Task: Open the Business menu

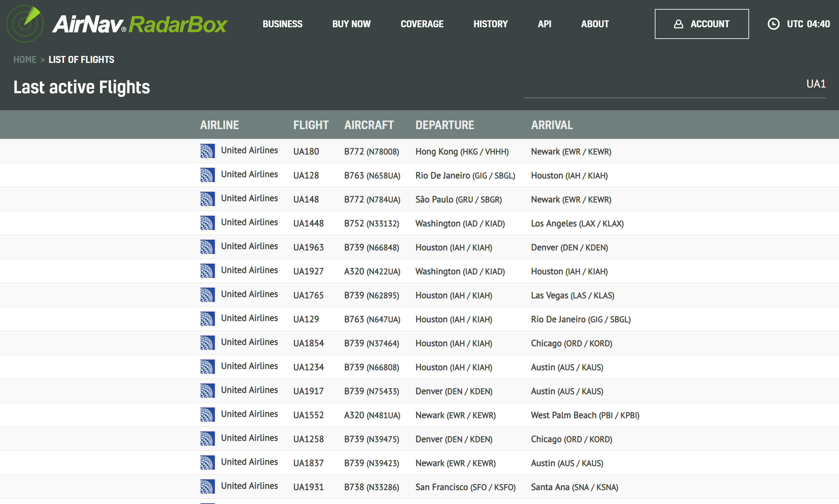Action: 282,24
